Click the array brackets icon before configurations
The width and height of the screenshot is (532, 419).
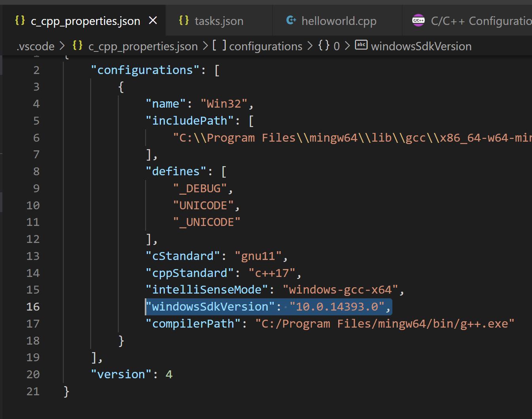coord(219,46)
